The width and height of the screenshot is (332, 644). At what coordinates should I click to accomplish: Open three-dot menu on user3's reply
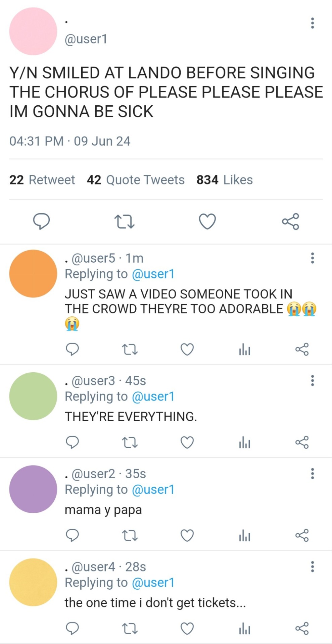[312, 380]
